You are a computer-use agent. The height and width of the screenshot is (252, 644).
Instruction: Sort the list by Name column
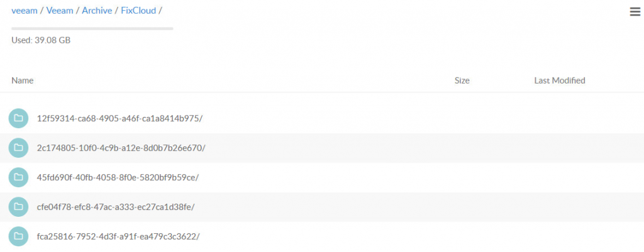[x=22, y=81]
